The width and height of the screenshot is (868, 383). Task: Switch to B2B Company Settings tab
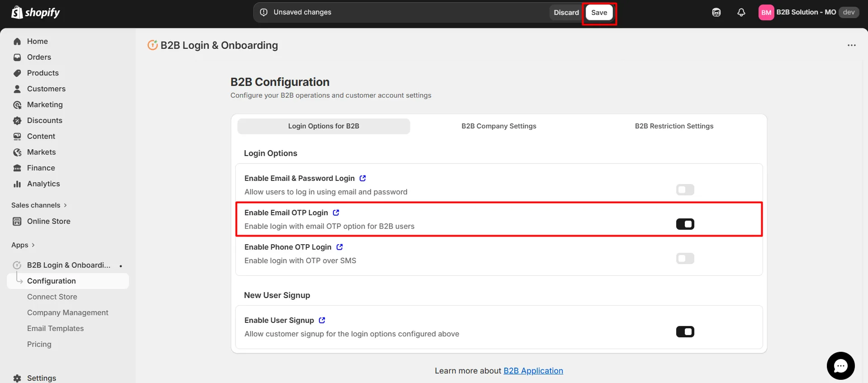coord(498,126)
